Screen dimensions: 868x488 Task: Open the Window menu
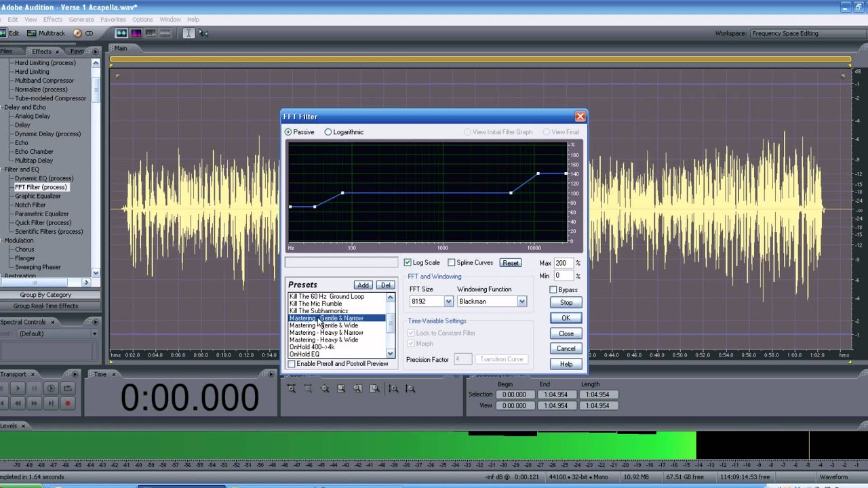170,20
